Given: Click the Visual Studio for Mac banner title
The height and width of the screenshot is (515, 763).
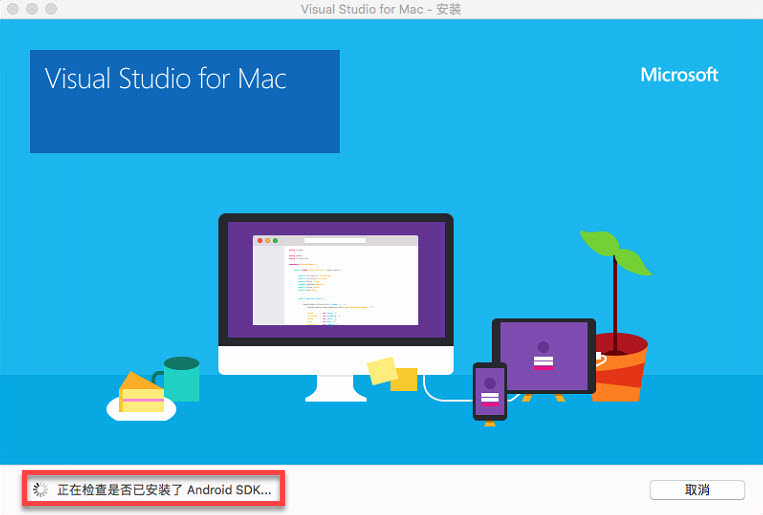Looking at the screenshot, I should [165, 79].
